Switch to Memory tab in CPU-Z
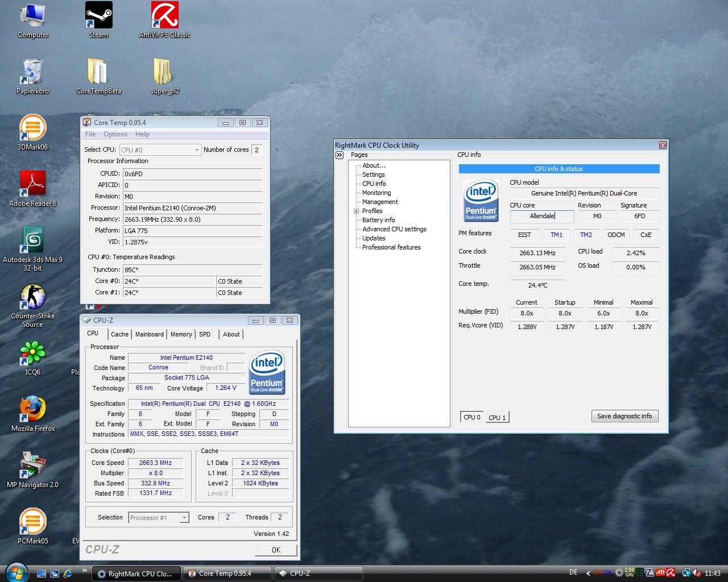The width and height of the screenshot is (728, 582). click(181, 334)
